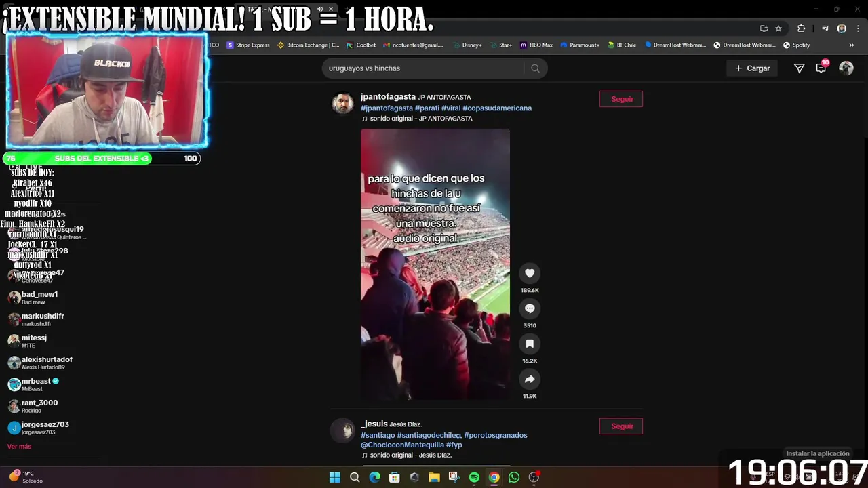
Task: Open the TikTok profile avatar menu
Action: pyautogui.click(x=846, y=68)
